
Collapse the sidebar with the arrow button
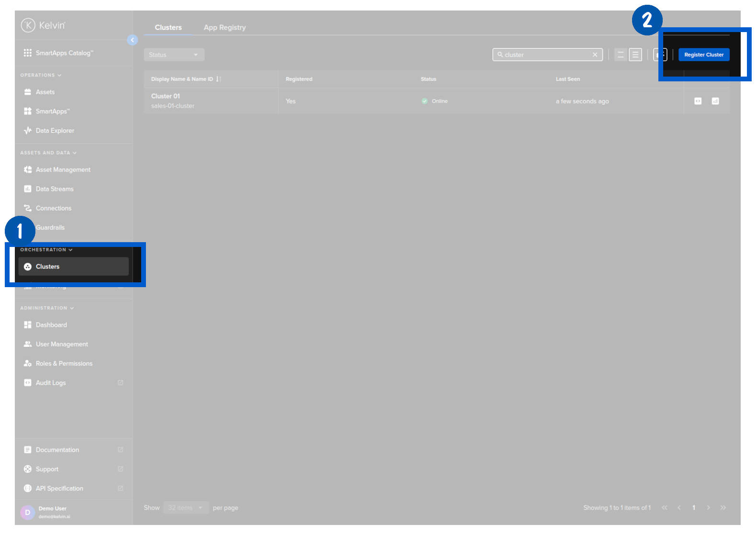click(133, 40)
